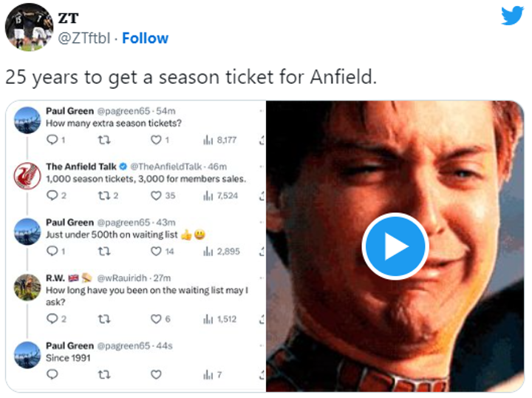Like The Anfield Talk's 1,000 season tickets tweet

(x=157, y=195)
